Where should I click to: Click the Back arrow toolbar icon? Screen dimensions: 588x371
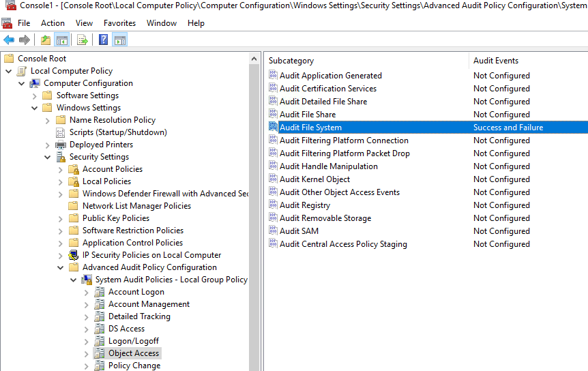pyautogui.click(x=9, y=40)
